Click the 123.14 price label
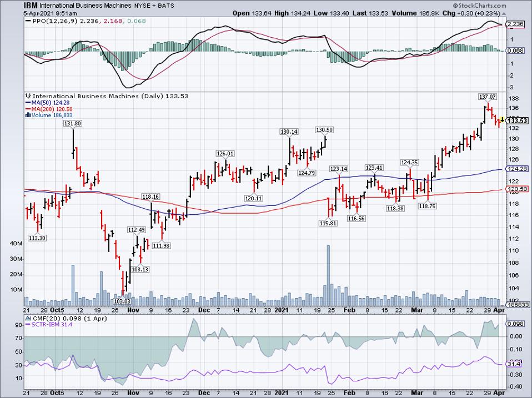The image size is (532, 398). tap(339, 169)
